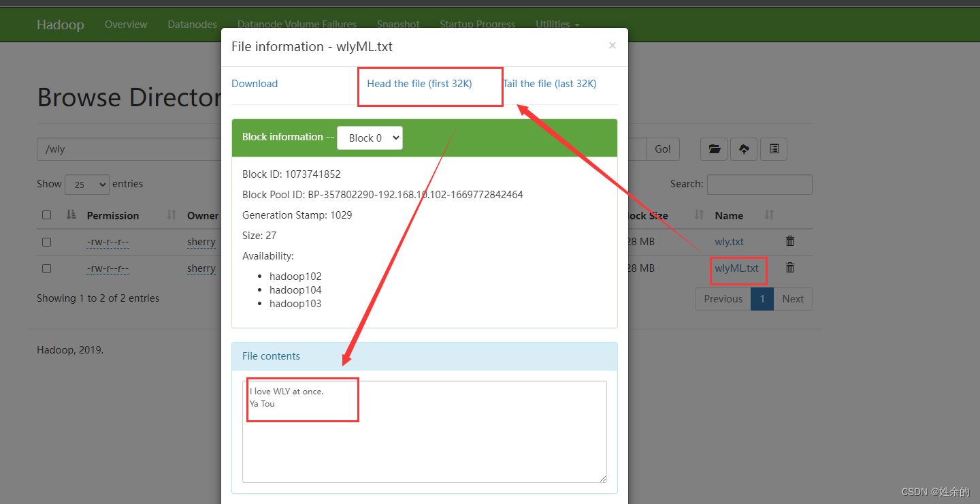The width and height of the screenshot is (980, 504).
Task: Click the cut and paste list icon
Action: [774, 149]
